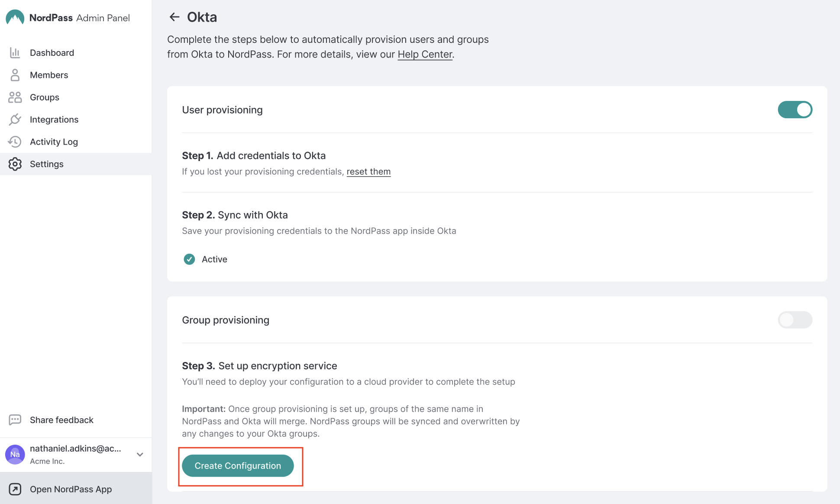This screenshot has width=840, height=504.
Task: Expand the account chevron next to nathaniel.adkins
Action: click(x=140, y=455)
